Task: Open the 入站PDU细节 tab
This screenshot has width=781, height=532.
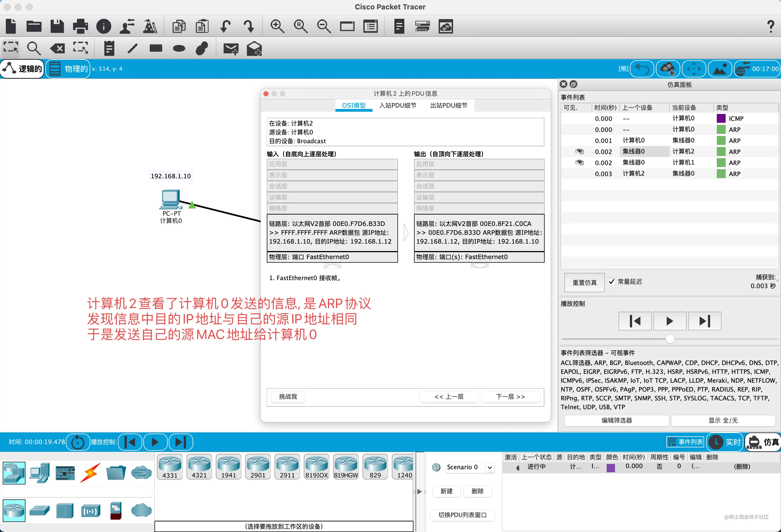Action: [397, 105]
